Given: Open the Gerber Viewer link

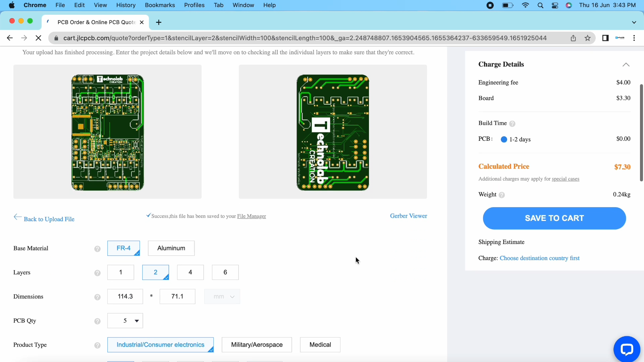Looking at the screenshot, I should pos(409,216).
